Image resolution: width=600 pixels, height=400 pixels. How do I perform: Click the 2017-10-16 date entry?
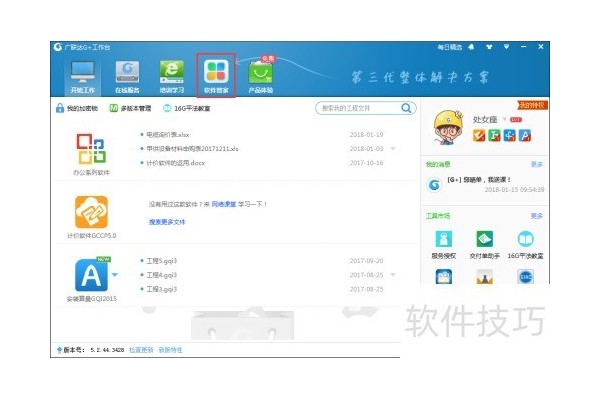pyautogui.click(x=366, y=163)
